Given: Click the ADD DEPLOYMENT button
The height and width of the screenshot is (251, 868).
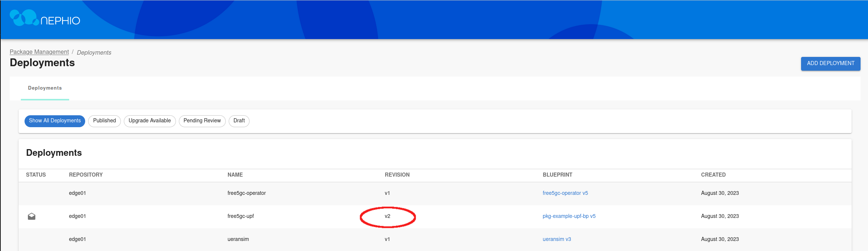Looking at the screenshot, I should pyautogui.click(x=830, y=64).
